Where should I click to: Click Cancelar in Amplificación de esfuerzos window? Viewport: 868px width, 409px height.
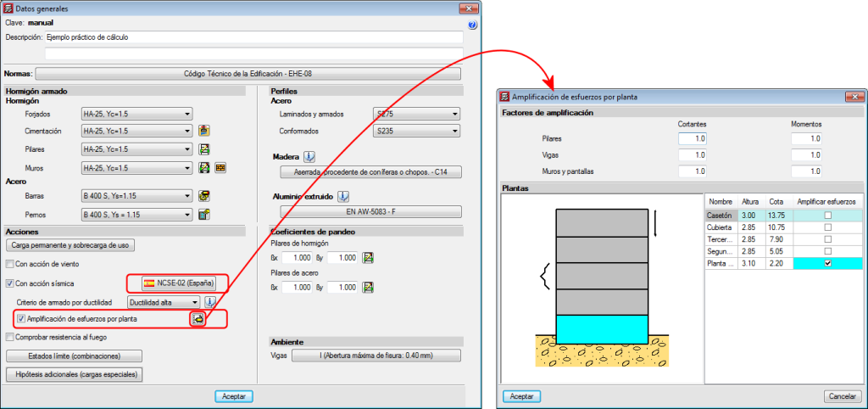pos(843,397)
